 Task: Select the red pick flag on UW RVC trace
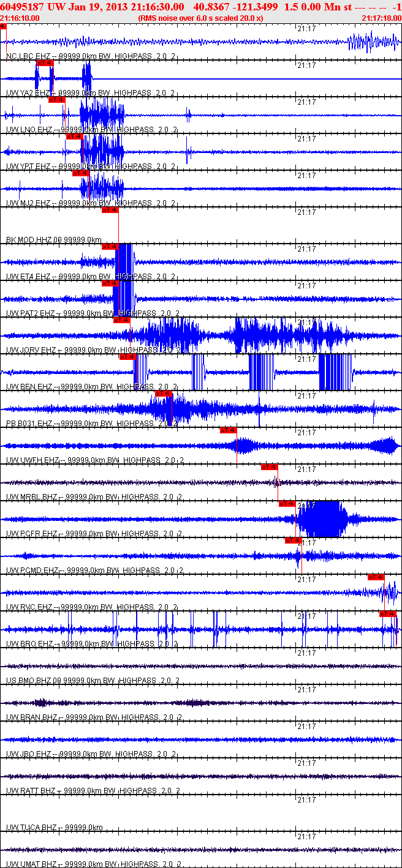tap(376, 577)
